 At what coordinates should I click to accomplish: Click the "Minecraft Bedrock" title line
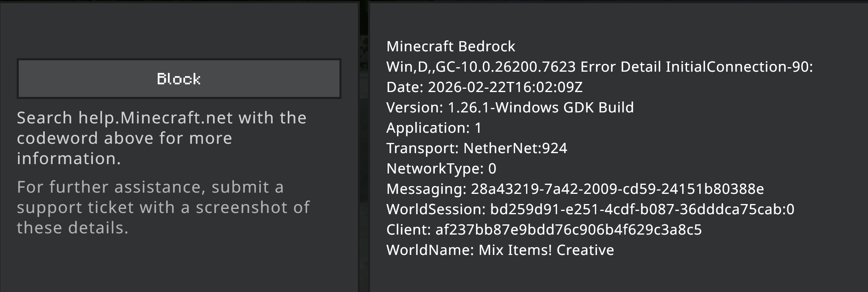point(451,47)
